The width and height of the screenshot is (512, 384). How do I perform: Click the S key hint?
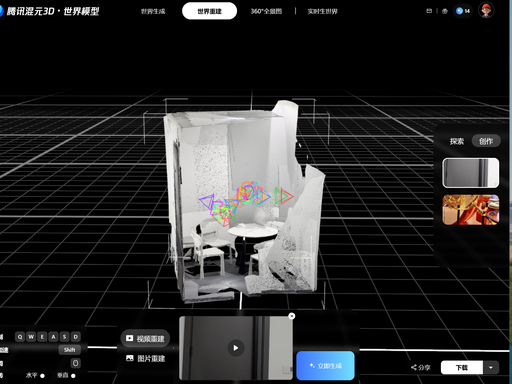pyautogui.click(x=64, y=337)
